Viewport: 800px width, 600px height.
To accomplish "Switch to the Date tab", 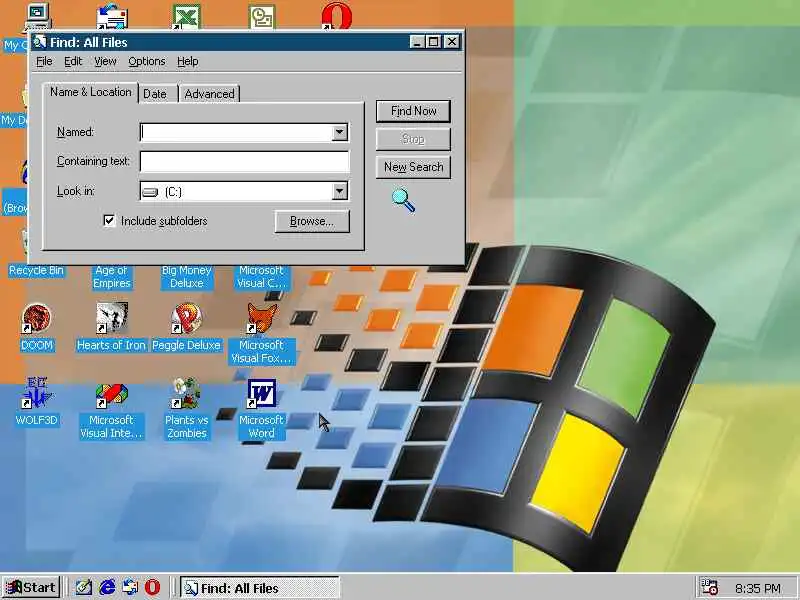I will tap(155, 94).
